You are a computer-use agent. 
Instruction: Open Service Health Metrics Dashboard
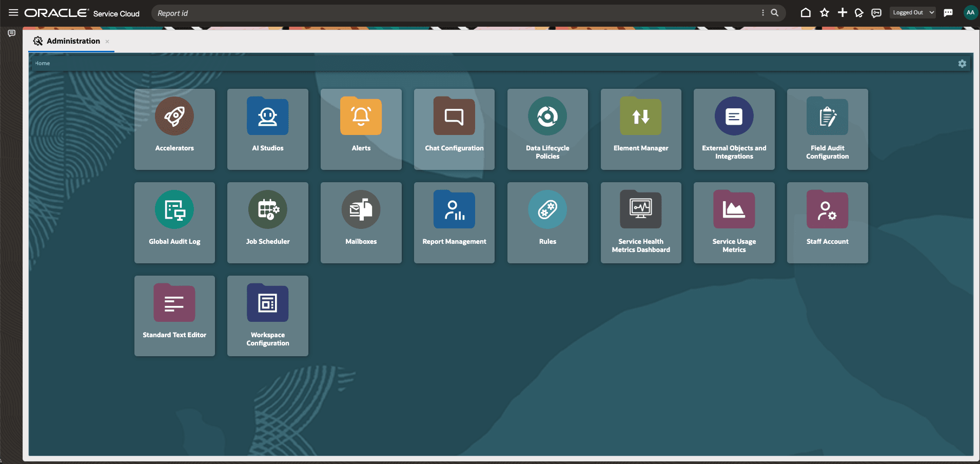pos(641,223)
